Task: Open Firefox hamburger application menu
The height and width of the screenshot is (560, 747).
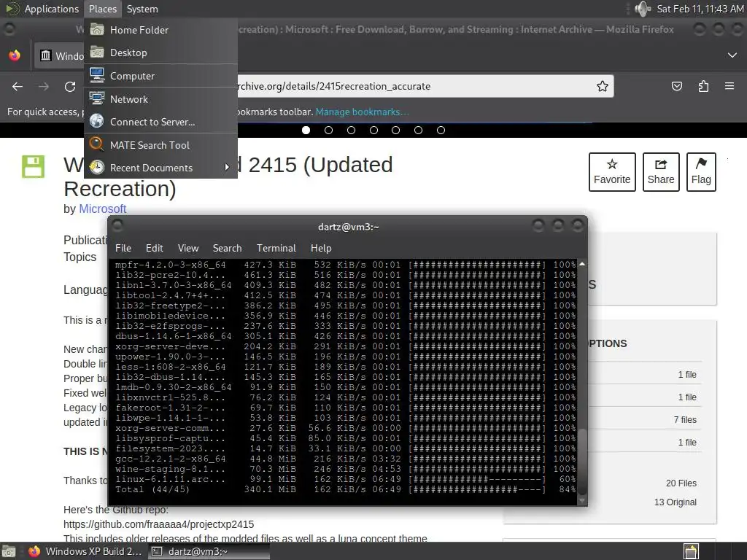Action: tap(729, 86)
